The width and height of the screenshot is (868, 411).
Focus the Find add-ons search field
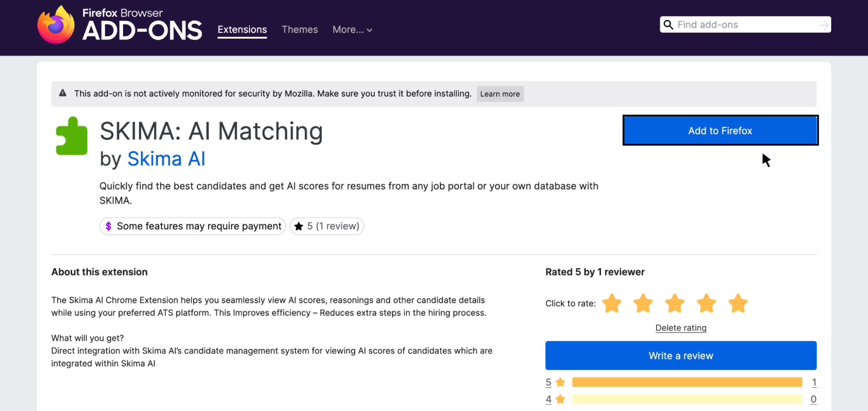click(745, 25)
